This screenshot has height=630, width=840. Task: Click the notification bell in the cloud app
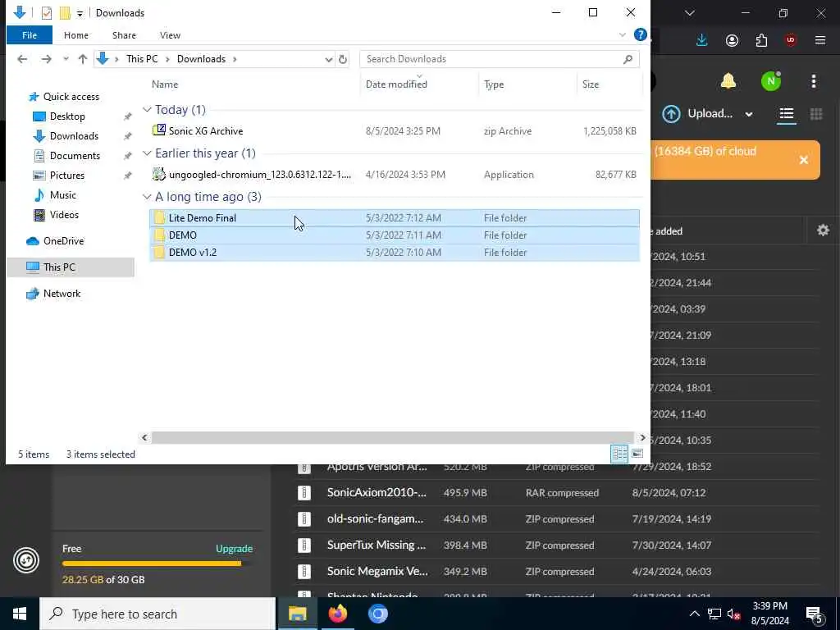coord(728,81)
